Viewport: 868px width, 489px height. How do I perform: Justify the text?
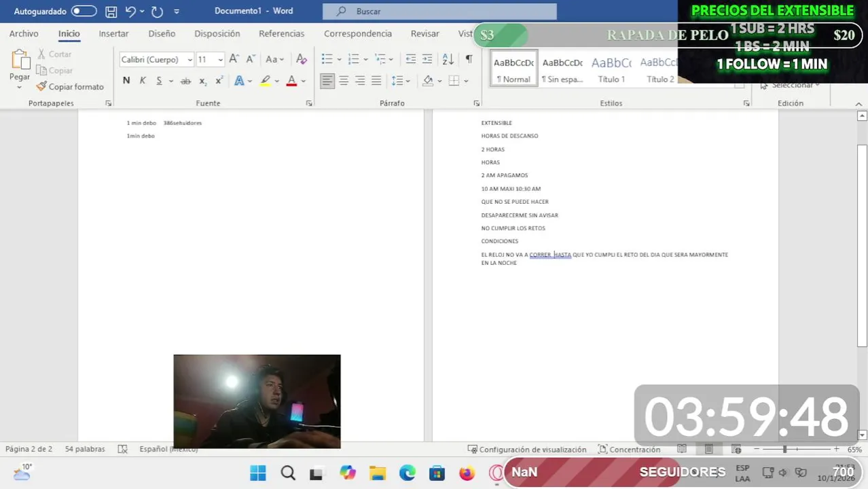[376, 81]
